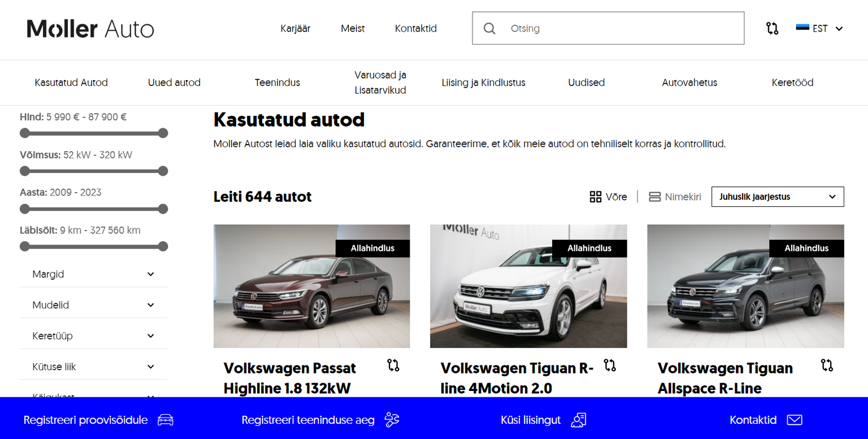Screen dimensions: 868x439
Task: Click the Registreeri teeninduse aeg link
Action: [308, 420]
